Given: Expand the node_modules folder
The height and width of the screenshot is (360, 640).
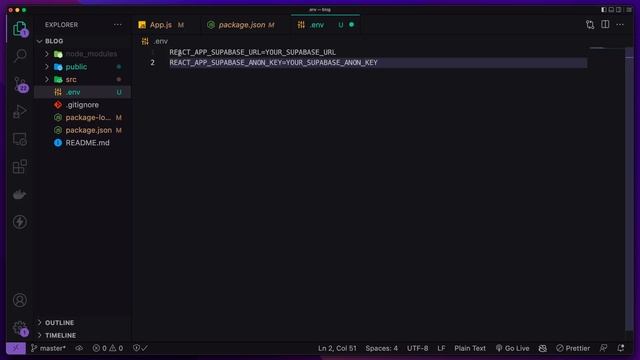Looking at the screenshot, I should tap(47, 54).
